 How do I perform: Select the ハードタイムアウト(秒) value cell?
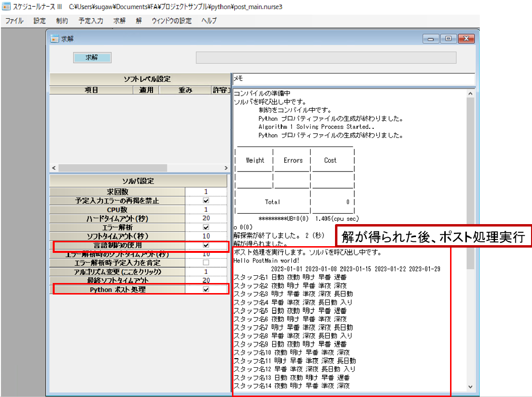pos(206,218)
